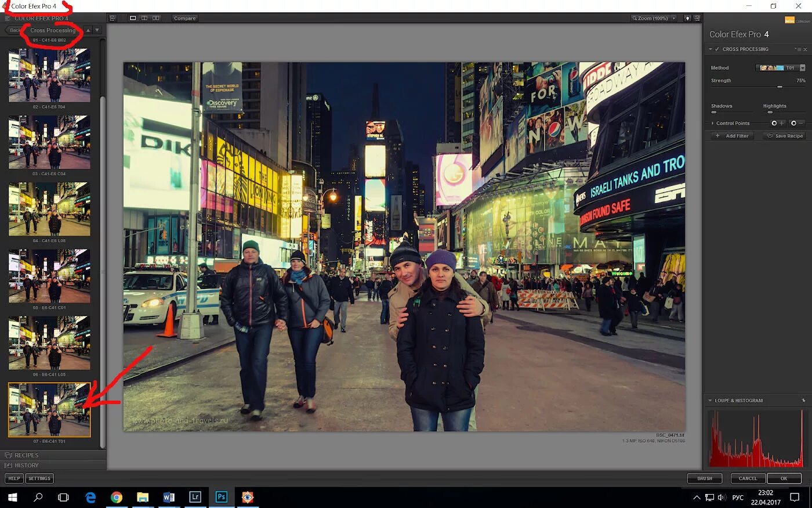Open Task View on the taskbar
812x508 pixels.
coord(64,497)
